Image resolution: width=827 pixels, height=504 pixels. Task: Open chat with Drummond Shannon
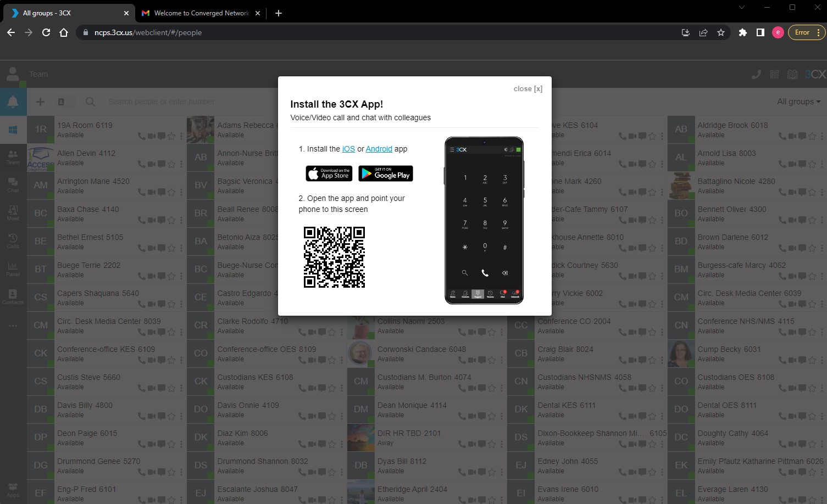click(321, 472)
